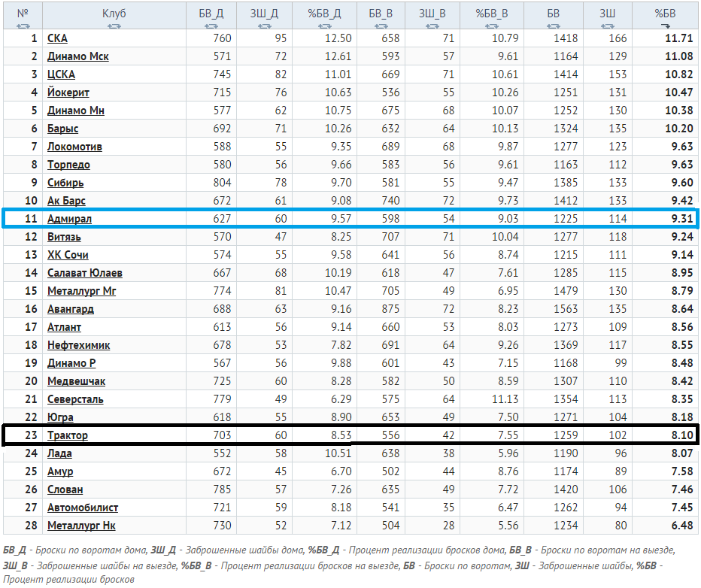Click Амур's home percentage 6.70
The width and height of the screenshot is (701, 588).
coord(341,471)
